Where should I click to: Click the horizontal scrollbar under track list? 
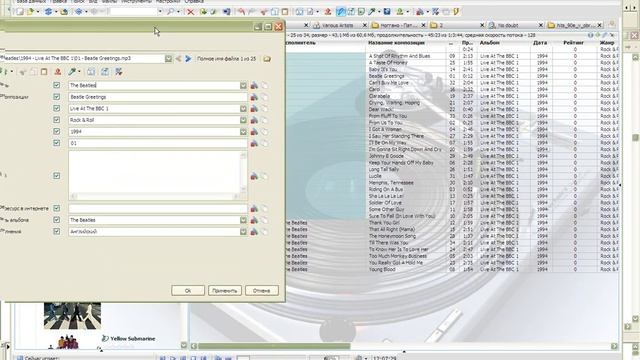coord(274,346)
